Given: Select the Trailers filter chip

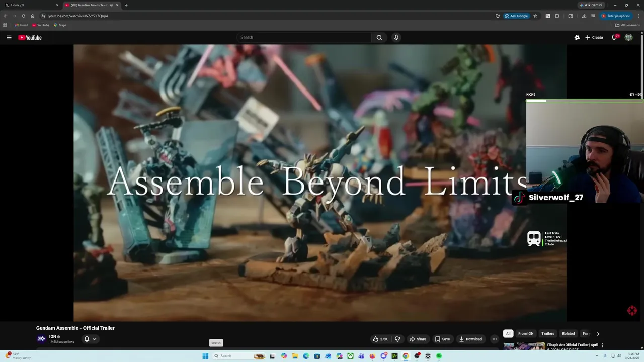Looking at the screenshot, I should click(x=548, y=334).
